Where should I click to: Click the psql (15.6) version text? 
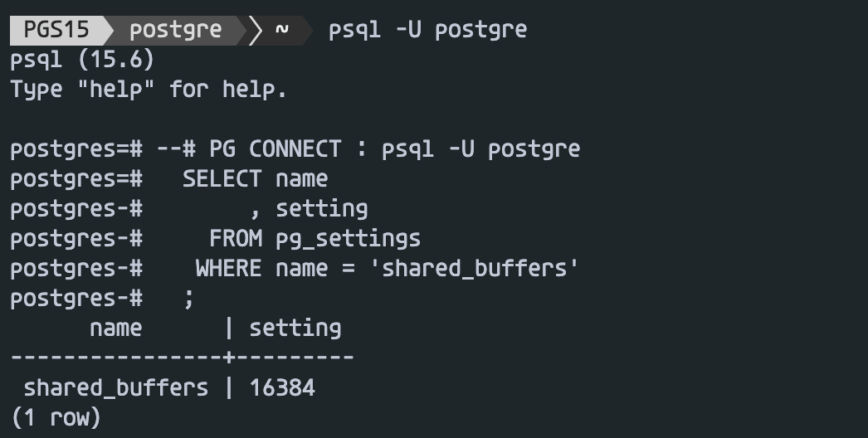(82, 61)
